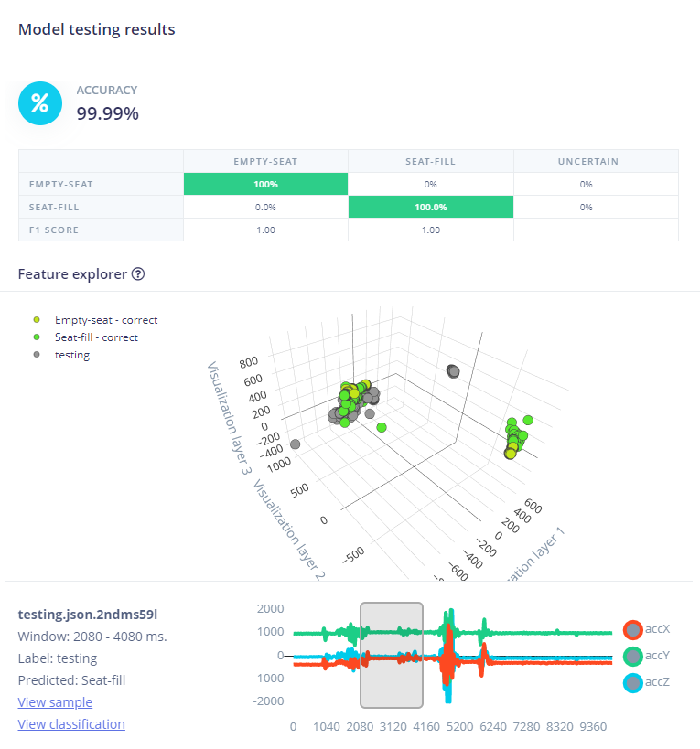Toggle Seat-fill - correct legend dot
This screenshot has height=749, width=700.
(x=37, y=337)
